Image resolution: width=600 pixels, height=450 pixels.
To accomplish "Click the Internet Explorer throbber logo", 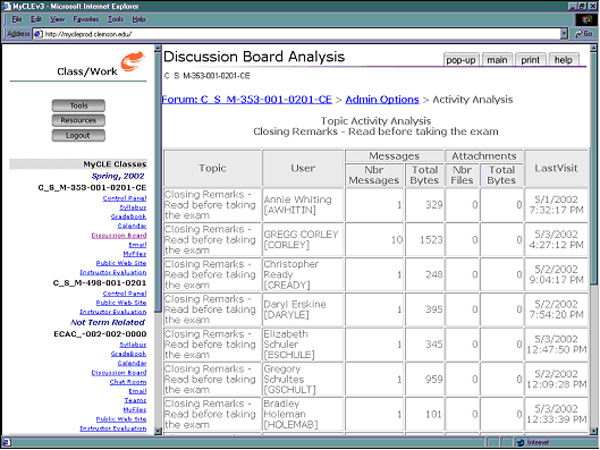I will point(586,20).
